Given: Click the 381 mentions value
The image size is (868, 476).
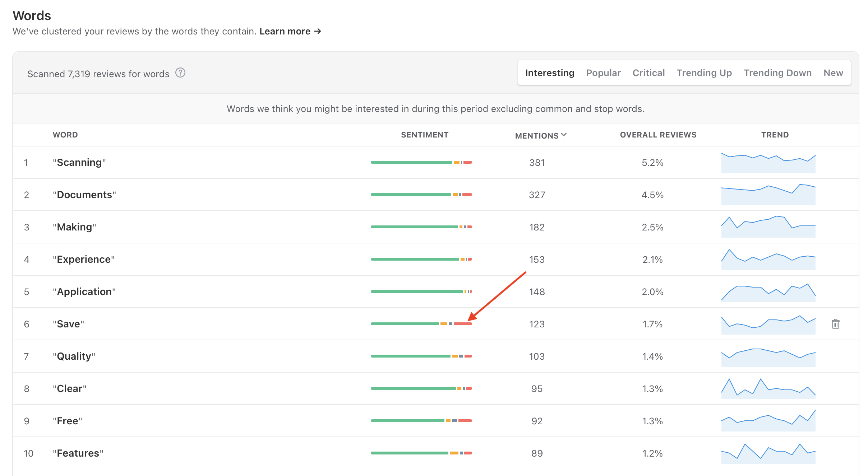Looking at the screenshot, I should pos(537,163).
